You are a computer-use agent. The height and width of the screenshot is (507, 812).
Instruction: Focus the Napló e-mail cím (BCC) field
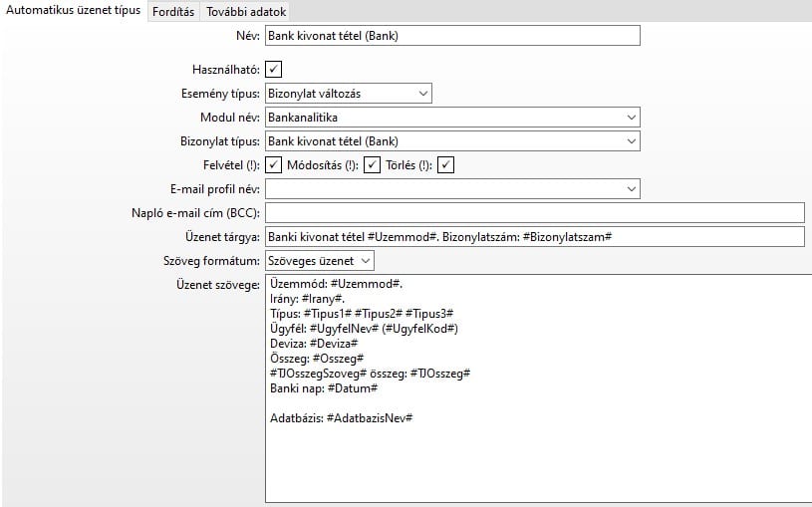[x=534, y=212]
